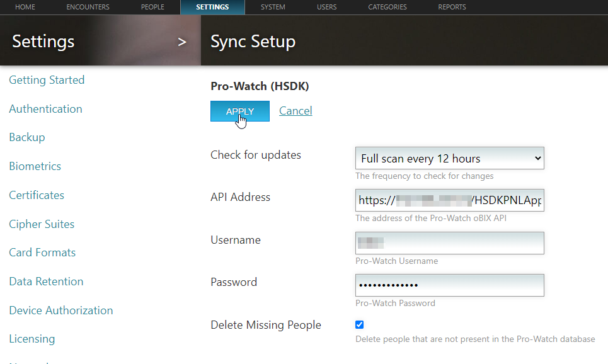Open Certificates settings

pyautogui.click(x=37, y=195)
